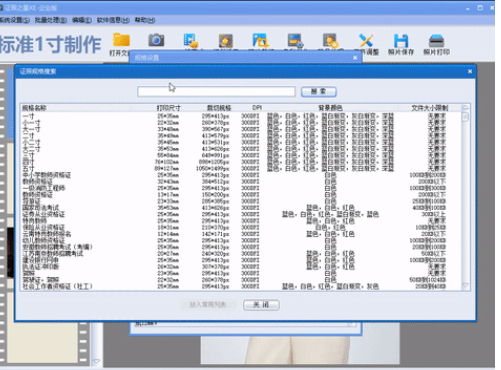This screenshot has width=501, height=370.
Task: Open the 软件信息 menu
Action: point(113,20)
